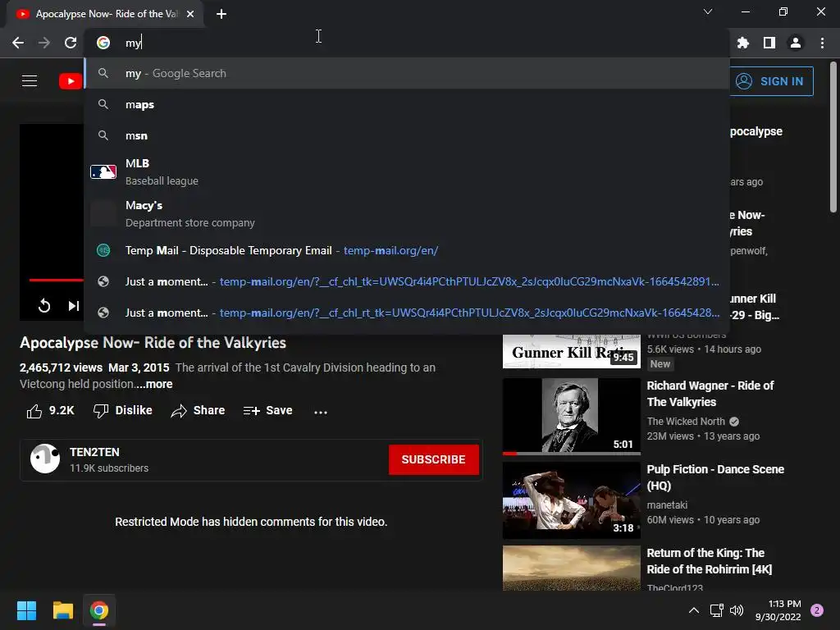Open the Windows Start button
Image resolution: width=840 pixels, height=630 pixels.
click(26, 610)
